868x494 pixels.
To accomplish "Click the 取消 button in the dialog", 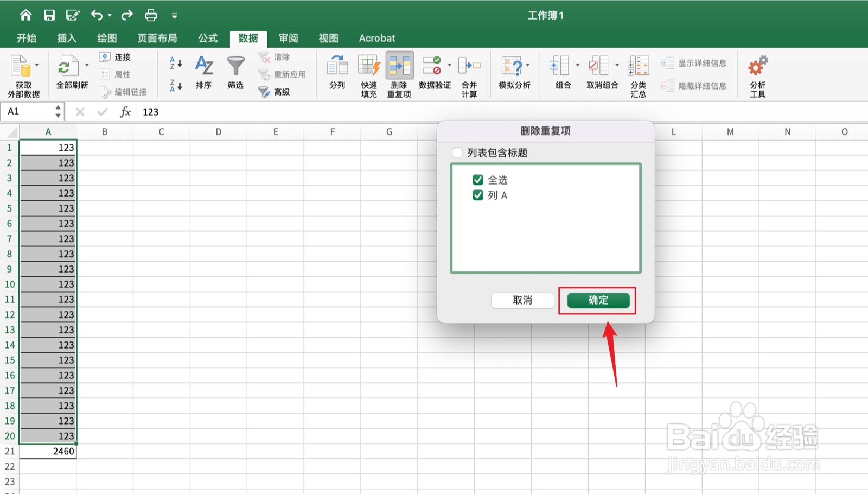I will coord(522,300).
